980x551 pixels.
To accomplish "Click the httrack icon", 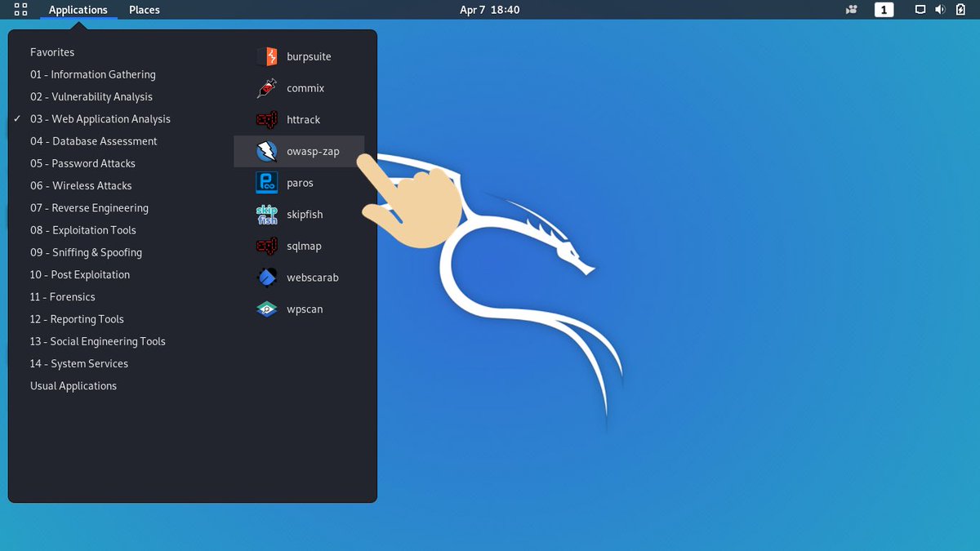I will [x=267, y=119].
